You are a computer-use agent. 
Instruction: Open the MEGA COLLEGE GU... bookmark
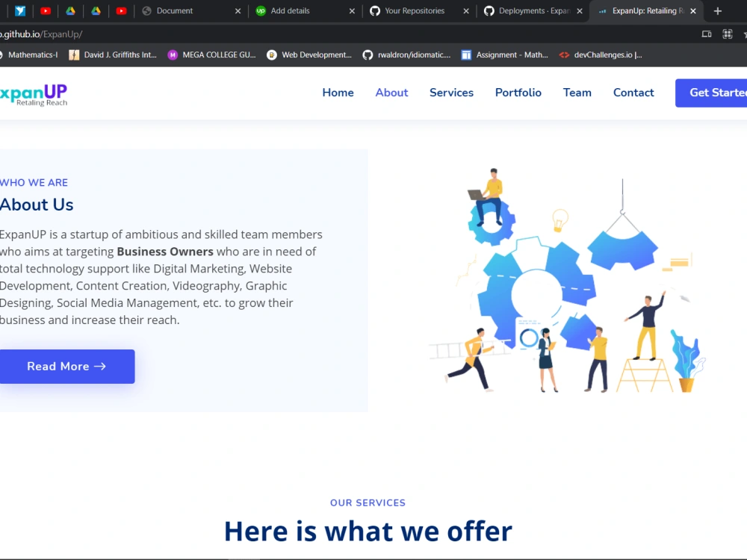pyautogui.click(x=212, y=55)
